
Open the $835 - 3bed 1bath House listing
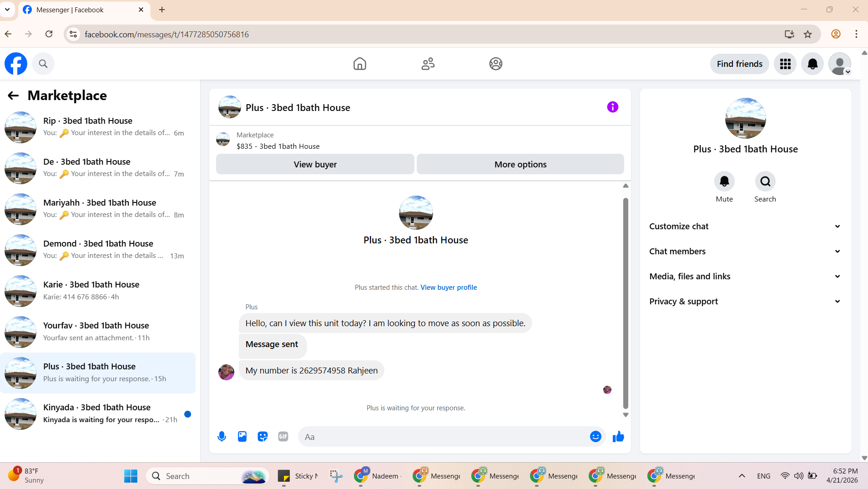[x=278, y=146]
